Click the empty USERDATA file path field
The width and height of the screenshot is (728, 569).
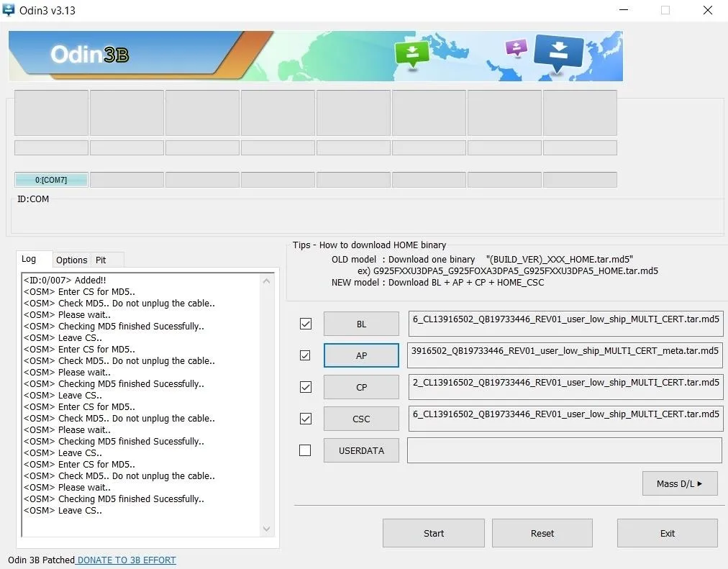565,450
